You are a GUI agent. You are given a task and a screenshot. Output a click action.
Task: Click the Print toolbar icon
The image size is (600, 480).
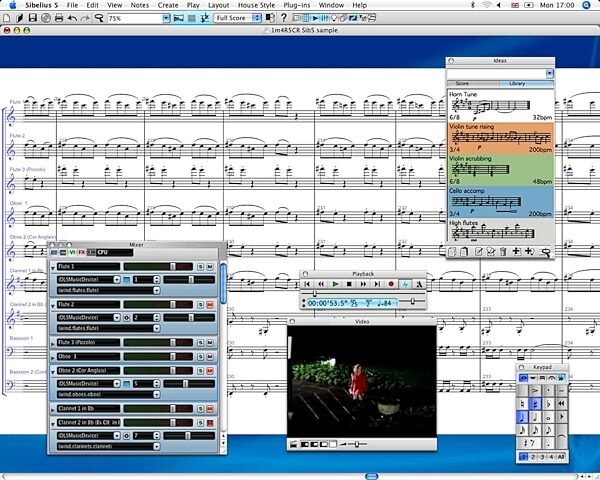(59, 18)
